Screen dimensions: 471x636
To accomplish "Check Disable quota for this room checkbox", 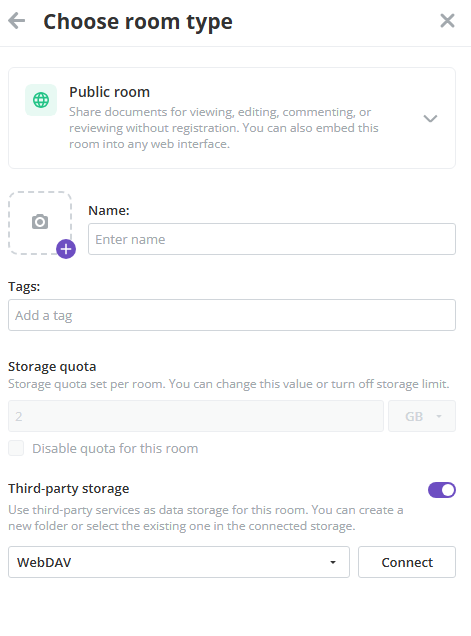I will [16, 448].
